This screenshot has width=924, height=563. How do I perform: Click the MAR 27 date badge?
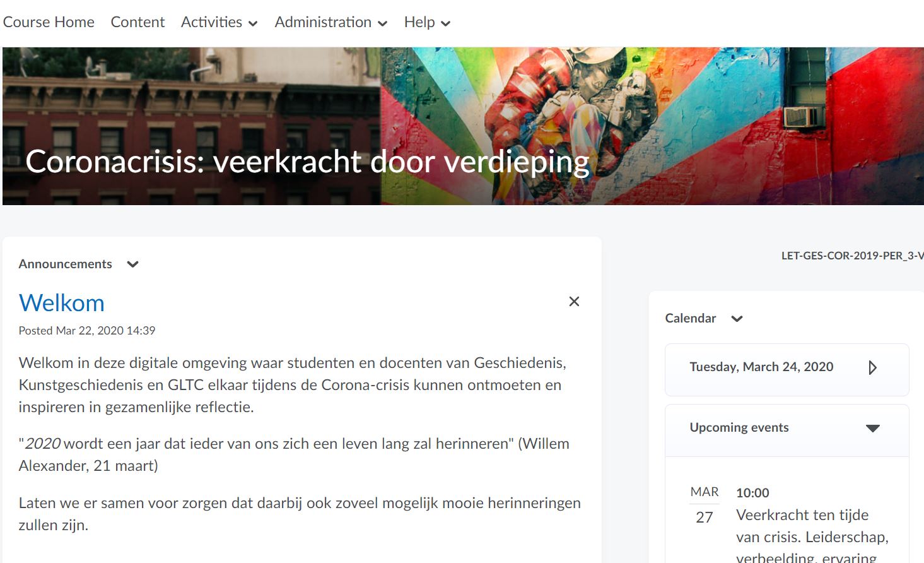point(705,506)
